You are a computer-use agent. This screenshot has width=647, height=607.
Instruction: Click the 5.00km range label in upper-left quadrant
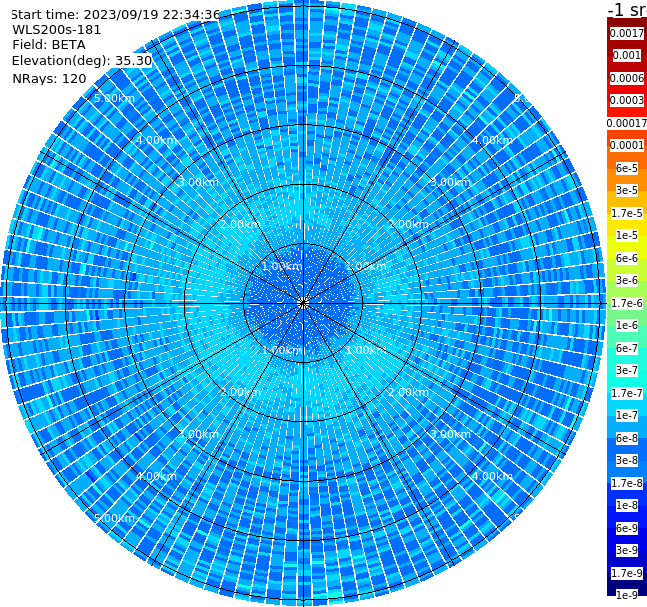click(114, 98)
